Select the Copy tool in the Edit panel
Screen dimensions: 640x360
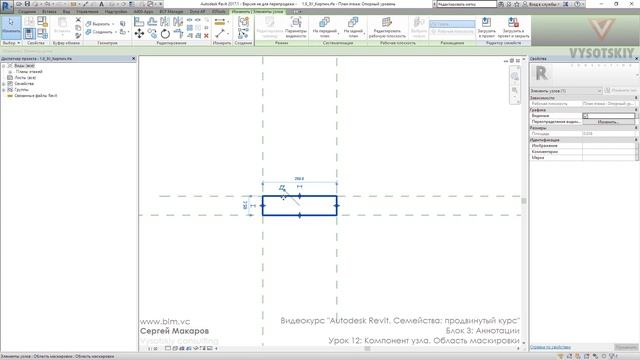click(x=152, y=33)
